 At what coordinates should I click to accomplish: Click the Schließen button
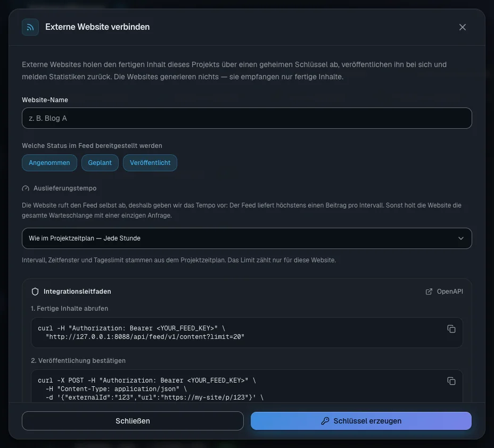pos(133,421)
